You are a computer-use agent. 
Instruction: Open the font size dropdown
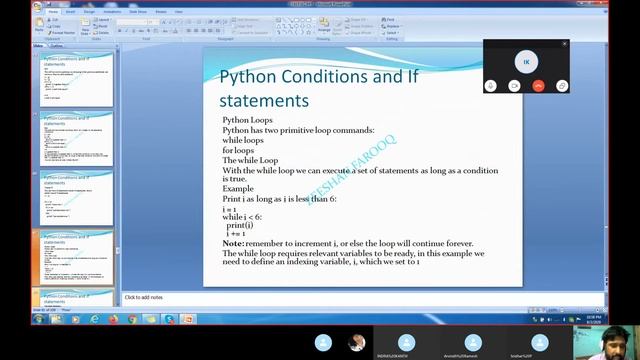153,22
